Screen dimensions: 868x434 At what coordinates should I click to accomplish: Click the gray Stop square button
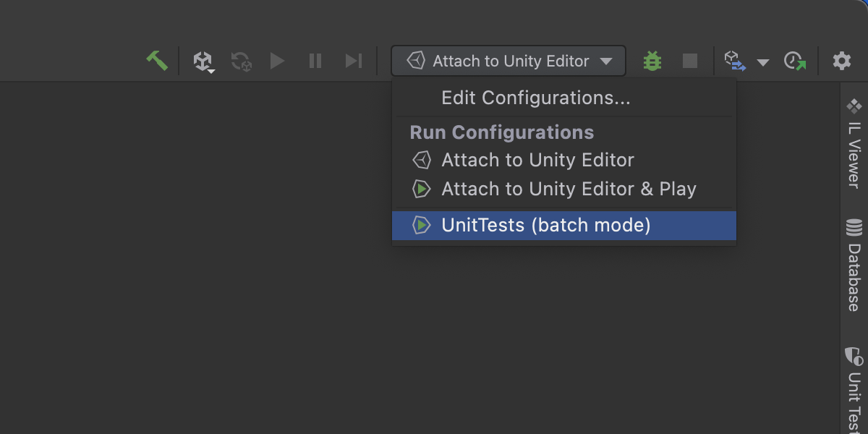click(x=690, y=61)
